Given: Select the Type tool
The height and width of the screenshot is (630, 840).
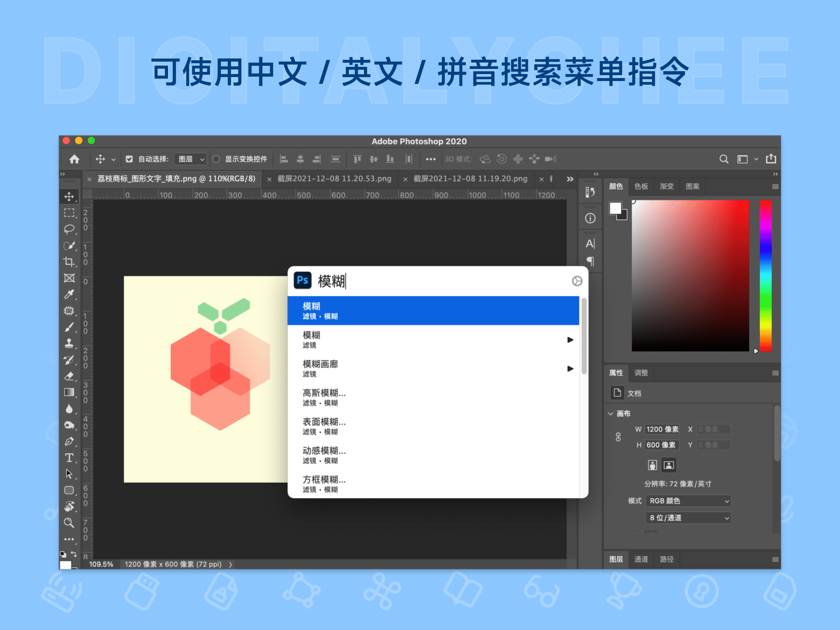Looking at the screenshot, I should (x=69, y=458).
